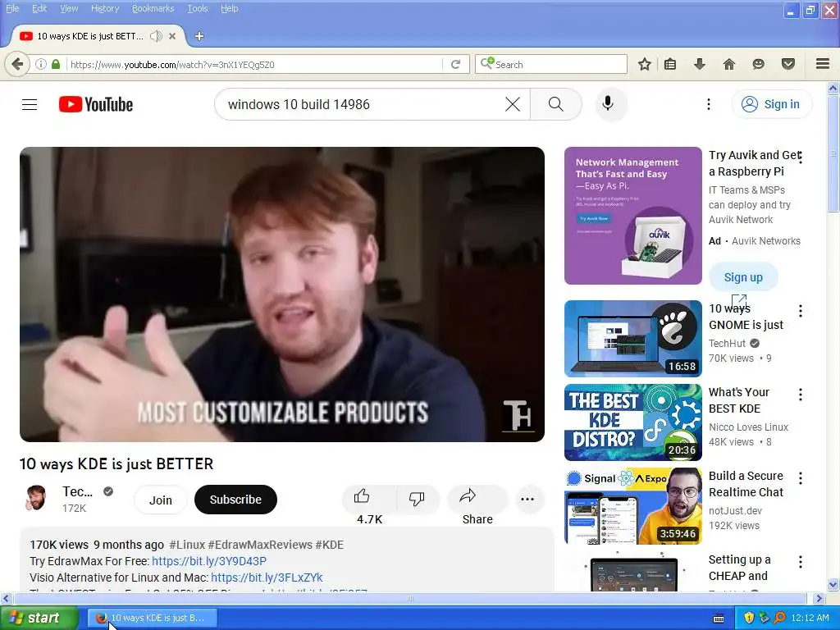Open the Edit menu
This screenshot has width=840, height=630.
pyautogui.click(x=39, y=8)
